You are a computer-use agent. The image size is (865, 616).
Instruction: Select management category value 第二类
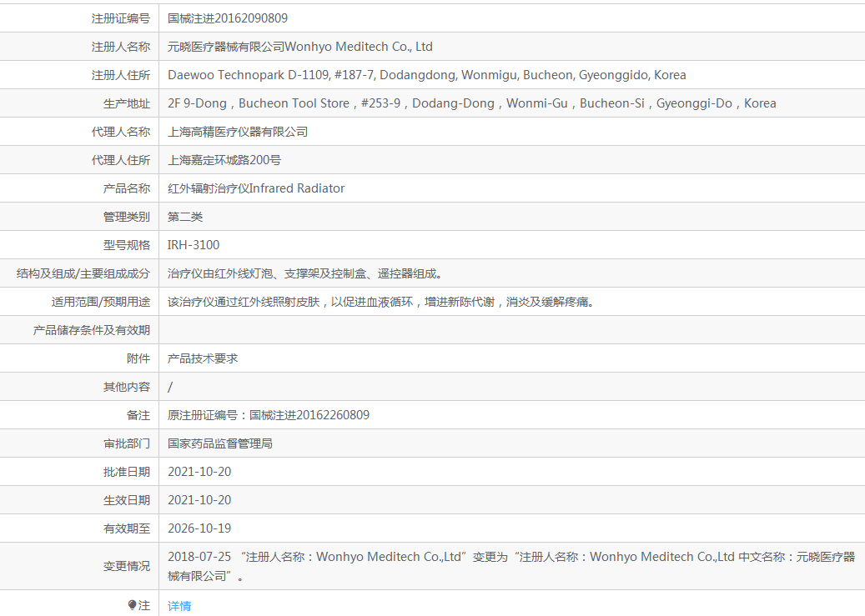(185, 217)
